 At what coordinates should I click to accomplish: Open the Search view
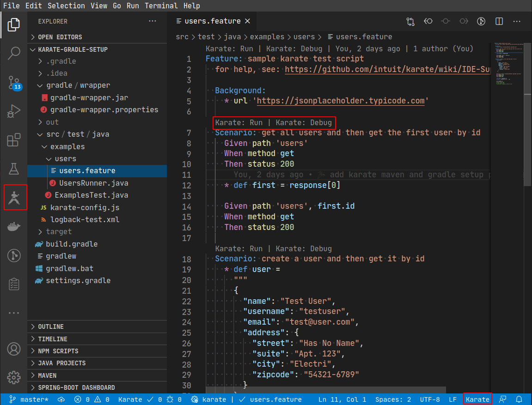[x=14, y=53]
